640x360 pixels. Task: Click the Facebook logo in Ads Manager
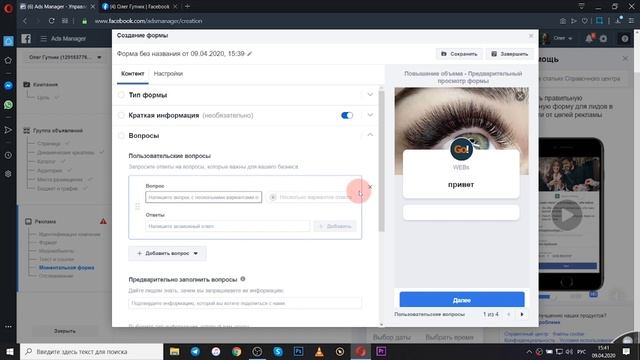click(26, 38)
